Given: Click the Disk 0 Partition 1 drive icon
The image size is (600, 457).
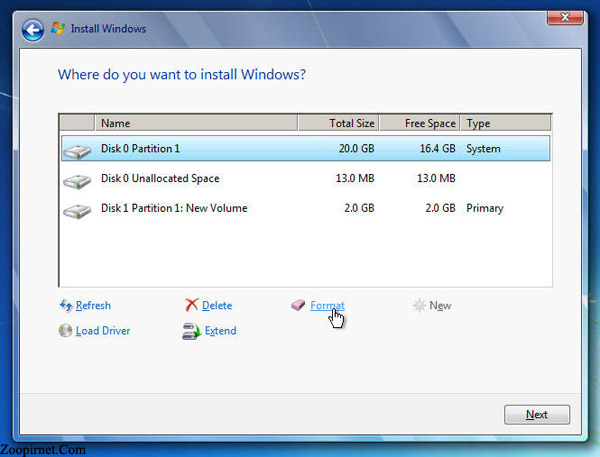Looking at the screenshot, I should (x=77, y=151).
